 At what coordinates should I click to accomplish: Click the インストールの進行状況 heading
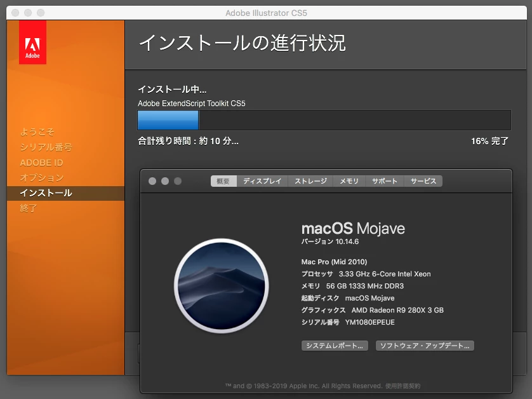(243, 43)
